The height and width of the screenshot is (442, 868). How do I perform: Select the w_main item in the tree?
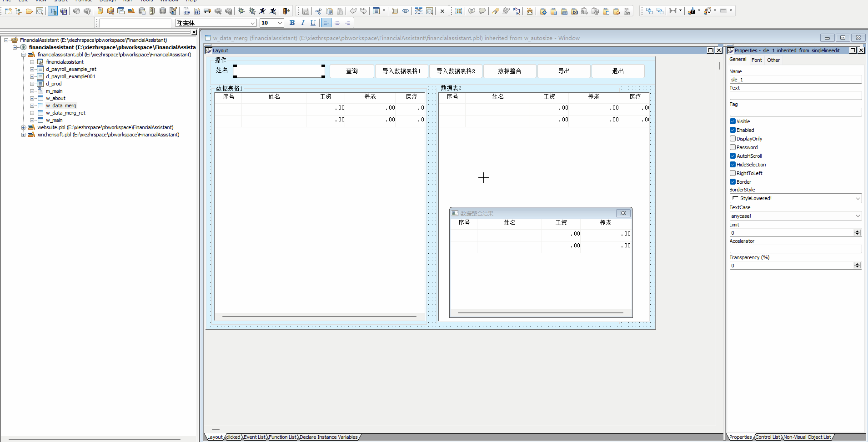coord(54,120)
